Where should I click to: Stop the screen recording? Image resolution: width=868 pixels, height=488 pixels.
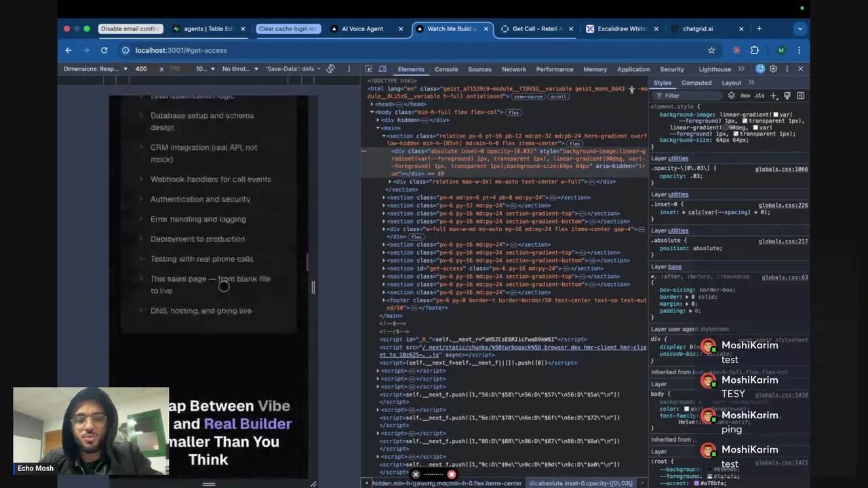pos(452,474)
